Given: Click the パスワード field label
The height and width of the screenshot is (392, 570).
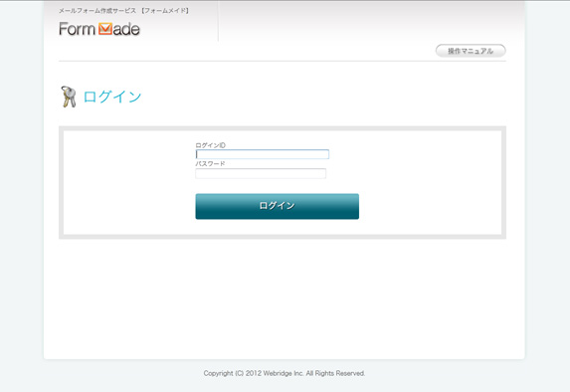Looking at the screenshot, I should coord(210,163).
